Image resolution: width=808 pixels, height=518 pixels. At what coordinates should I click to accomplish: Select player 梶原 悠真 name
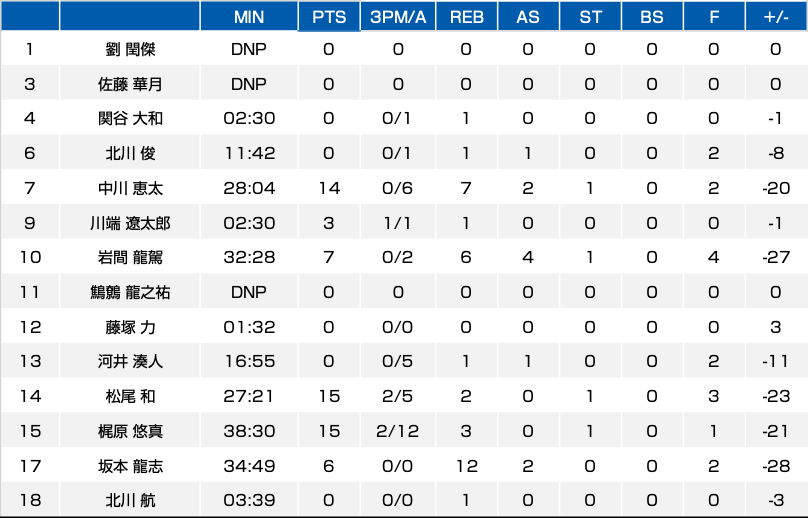click(x=130, y=431)
